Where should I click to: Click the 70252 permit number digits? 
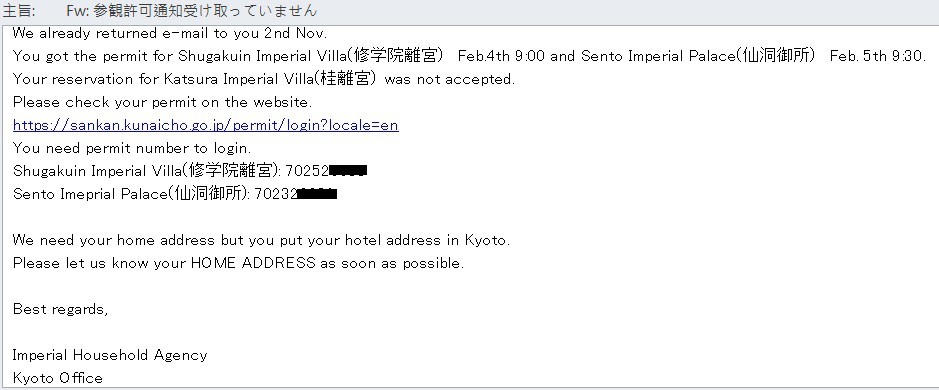[x=307, y=171]
